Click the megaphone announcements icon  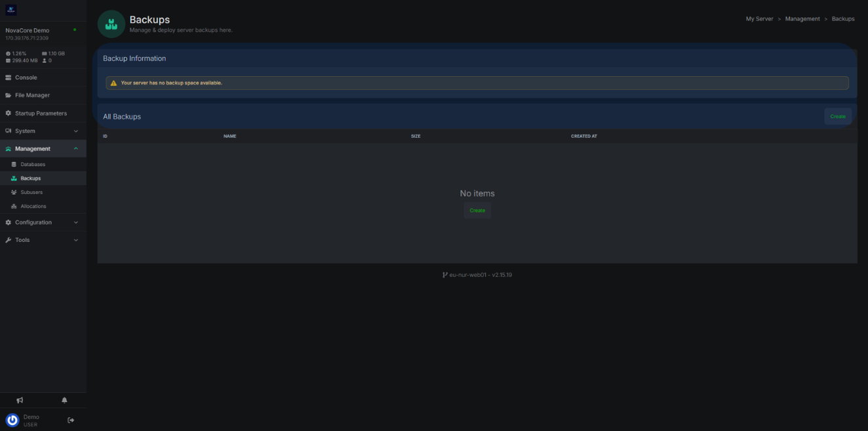20,400
